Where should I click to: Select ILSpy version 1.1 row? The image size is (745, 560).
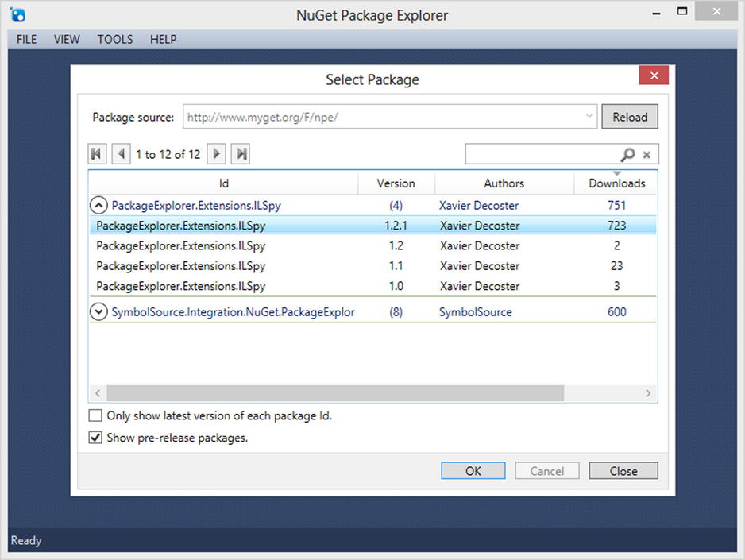(373, 266)
